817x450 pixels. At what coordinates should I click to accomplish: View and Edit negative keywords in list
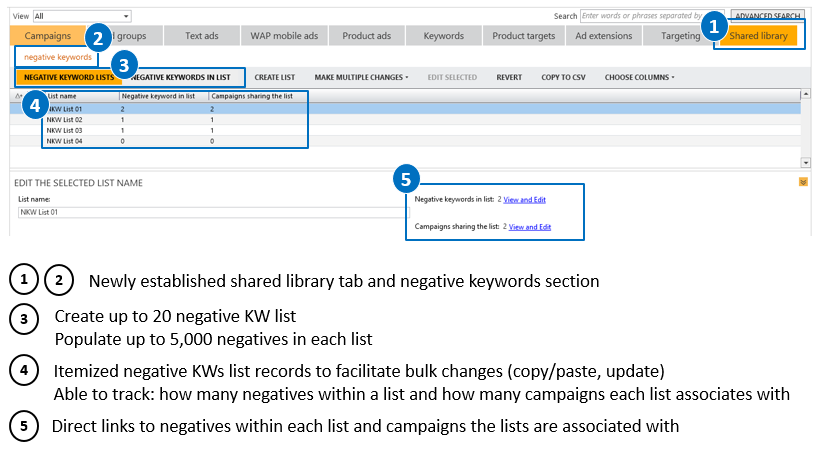tap(525, 200)
